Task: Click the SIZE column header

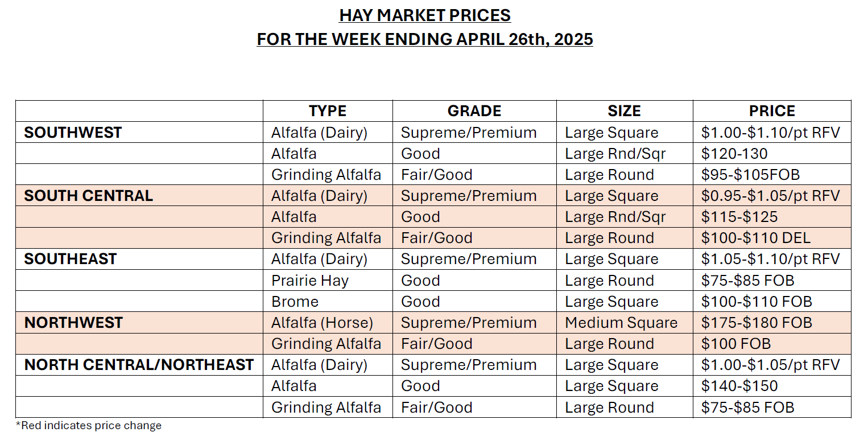Action: pyautogui.click(x=624, y=111)
